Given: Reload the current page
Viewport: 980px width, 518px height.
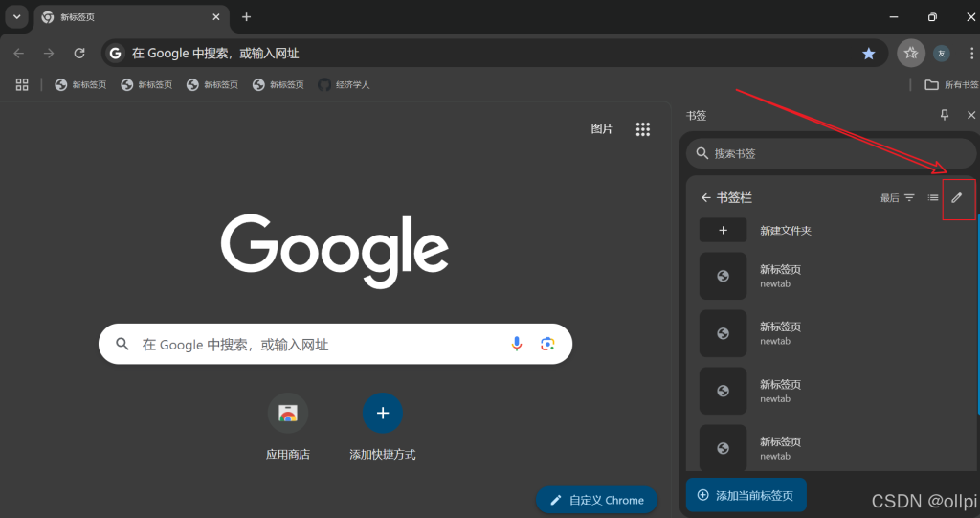Looking at the screenshot, I should [x=79, y=54].
